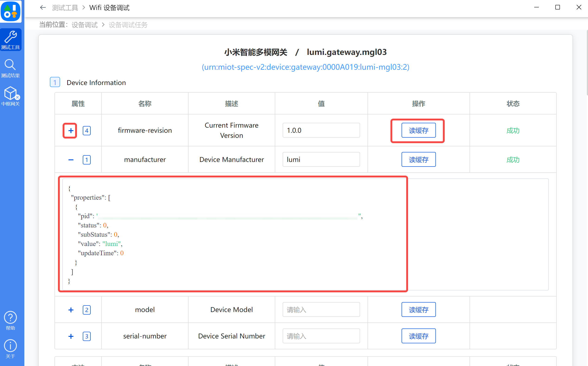Click the Device Information heading

(x=96, y=82)
